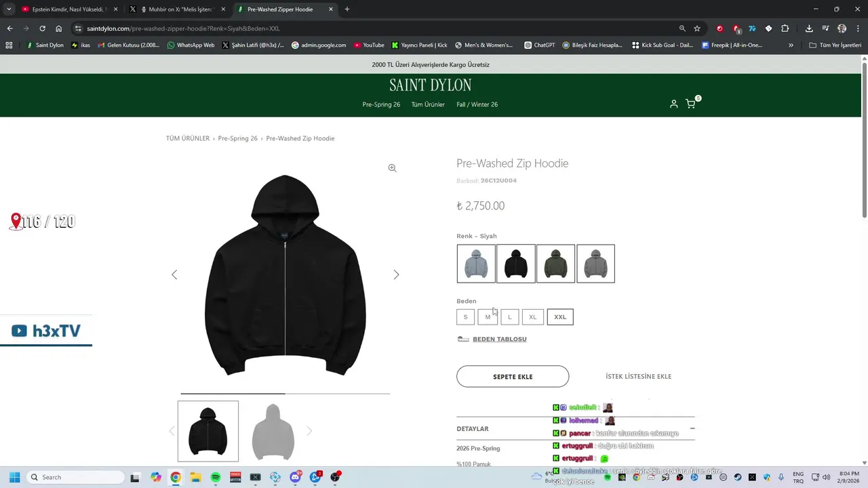Choose the light blue hoodie color

click(x=476, y=264)
